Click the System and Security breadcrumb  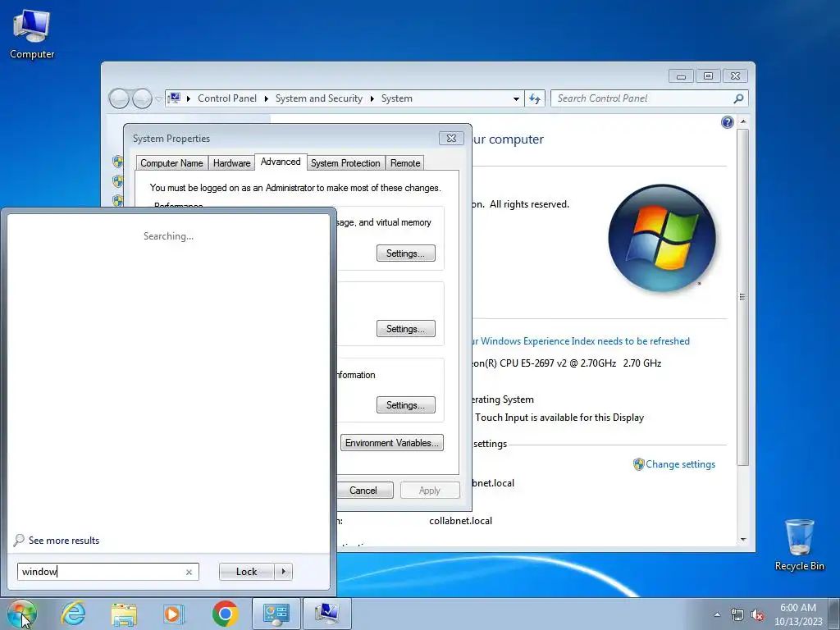(x=319, y=98)
